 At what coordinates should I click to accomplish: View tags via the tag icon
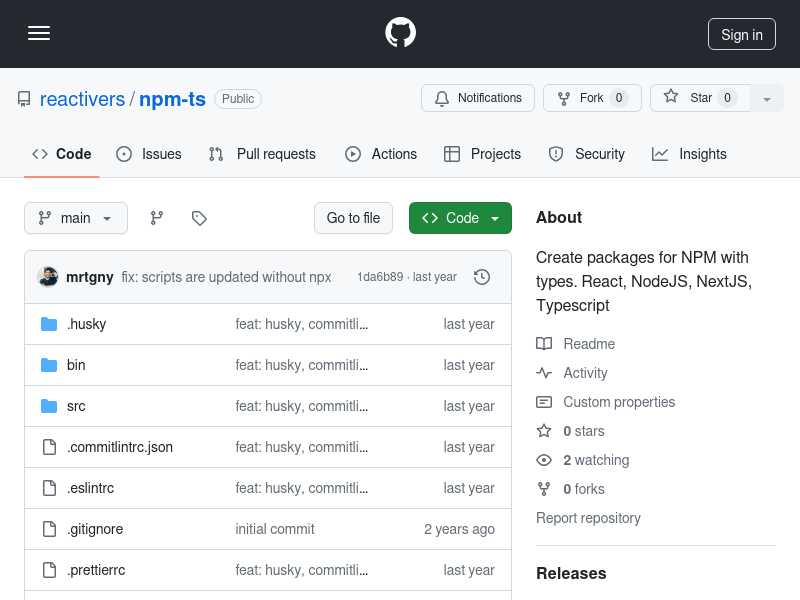click(199, 218)
